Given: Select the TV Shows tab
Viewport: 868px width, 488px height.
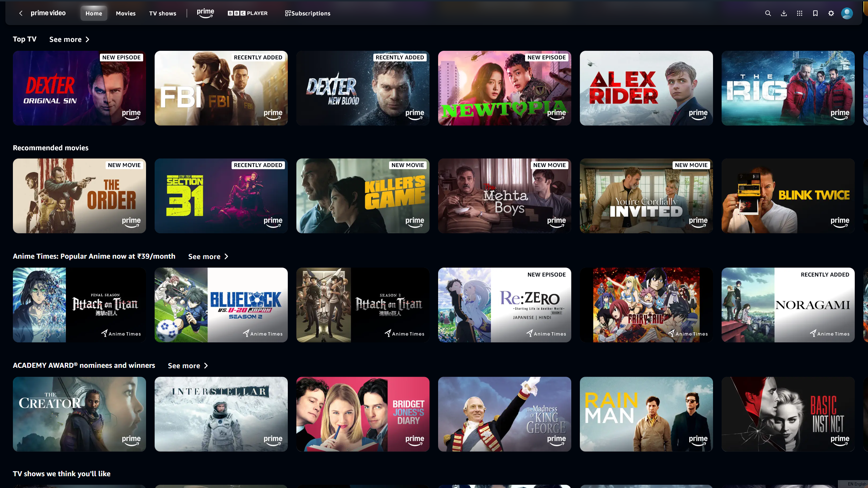Looking at the screenshot, I should 162,13.
